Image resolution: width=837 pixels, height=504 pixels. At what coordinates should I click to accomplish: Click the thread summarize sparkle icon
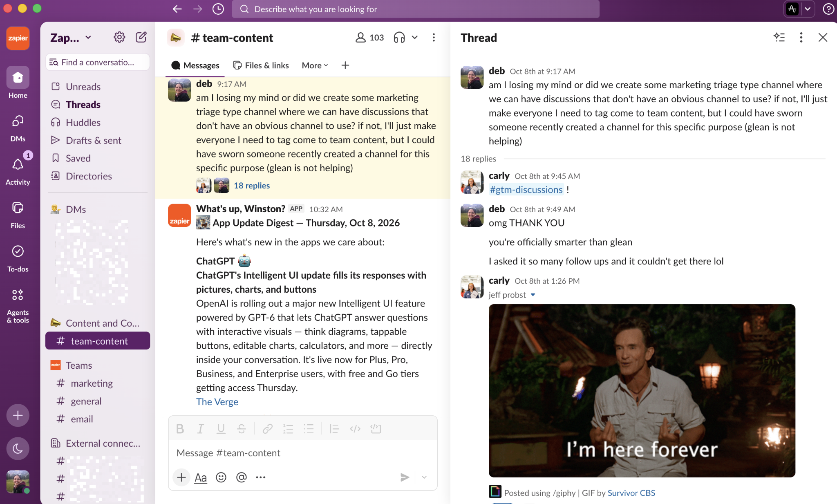pos(779,38)
